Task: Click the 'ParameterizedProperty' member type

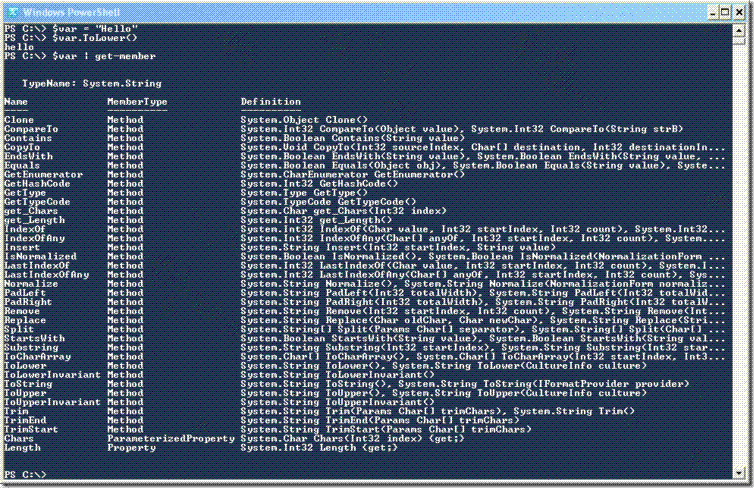Action: [x=171, y=438]
